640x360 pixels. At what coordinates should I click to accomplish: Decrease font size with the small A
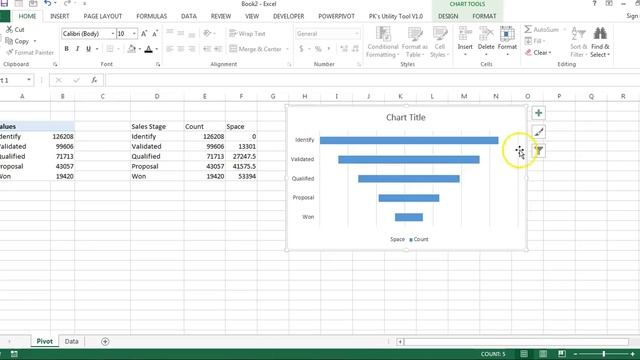point(155,33)
